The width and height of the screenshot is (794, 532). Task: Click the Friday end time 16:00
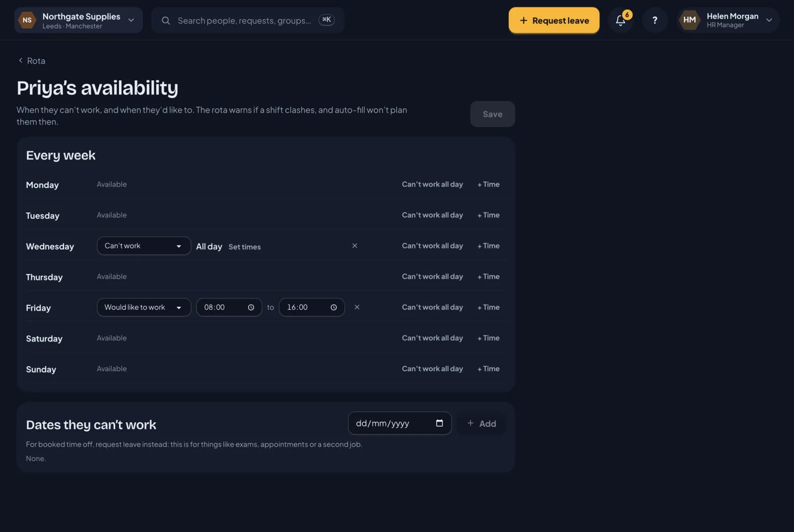tap(312, 307)
